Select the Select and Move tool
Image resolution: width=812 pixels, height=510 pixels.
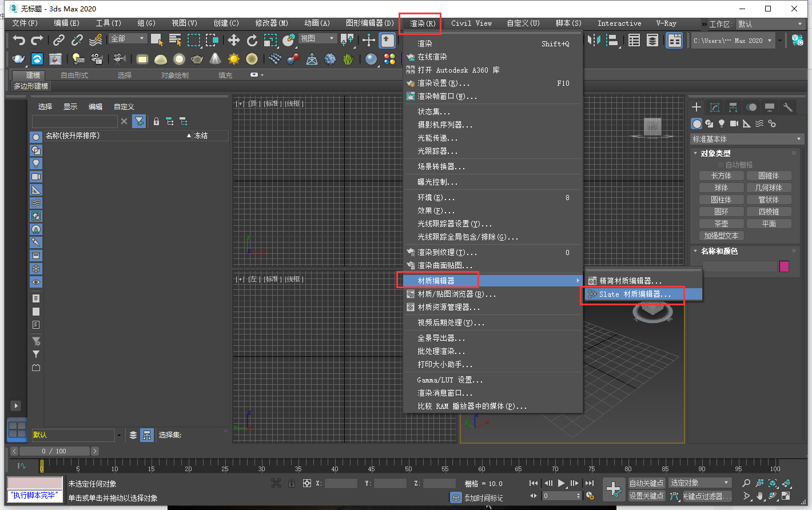(233, 40)
